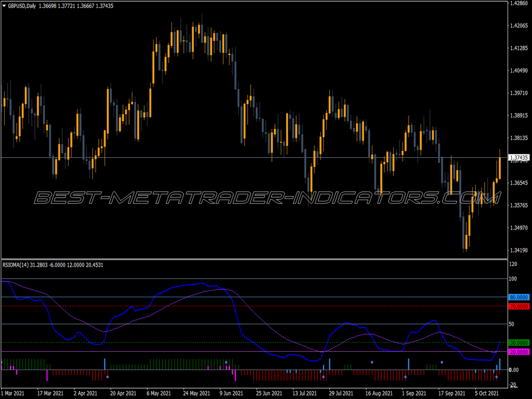Click the 50 indicator scale label
Viewport: 532px width, 399px height.
pos(512,325)
